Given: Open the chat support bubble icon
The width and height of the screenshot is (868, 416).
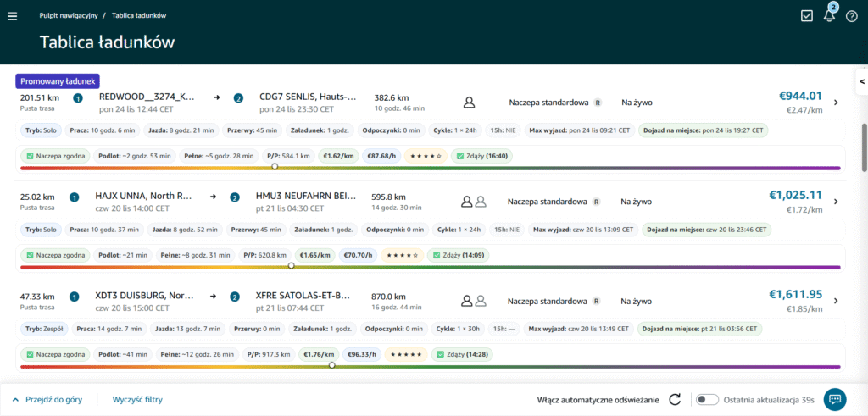Looking at the screenshot, I should point(834,398).
